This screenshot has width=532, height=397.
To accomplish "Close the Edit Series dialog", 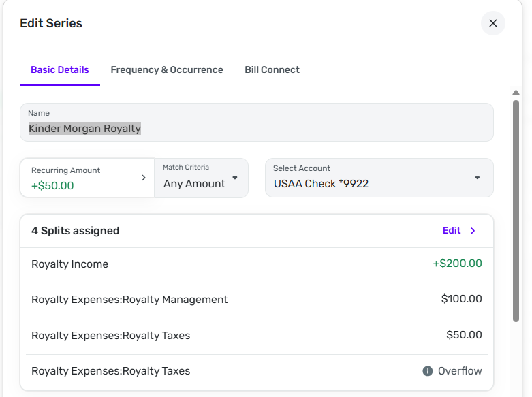I will 492,23.
